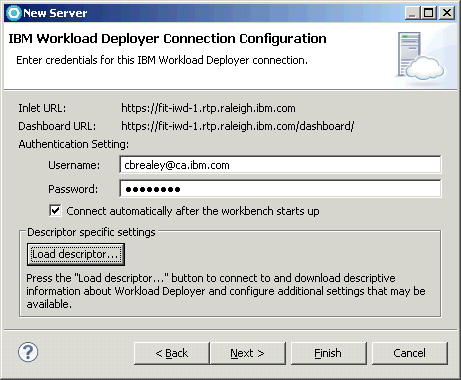Click the server cloud wizard banner image
Screen dimensions: 461x380
click(x=420, y=56)
